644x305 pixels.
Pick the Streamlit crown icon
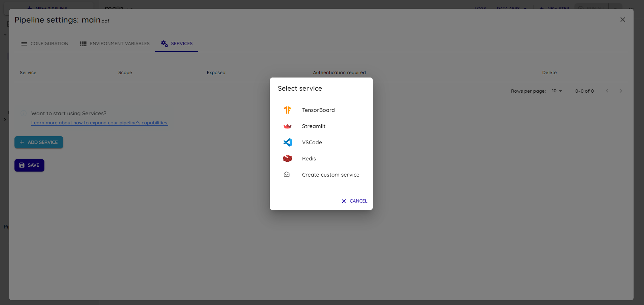point(287,126)
